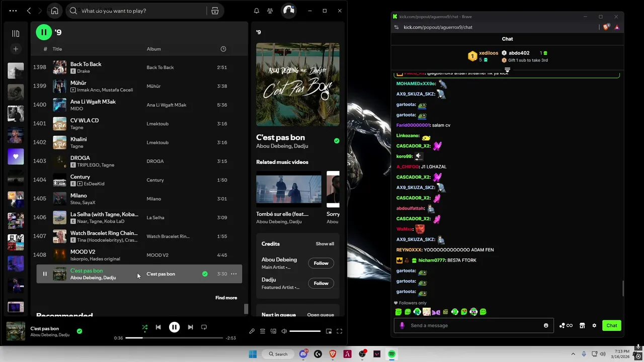
Task: Open C'est pas bon album artwork
Action: (298, 84)
